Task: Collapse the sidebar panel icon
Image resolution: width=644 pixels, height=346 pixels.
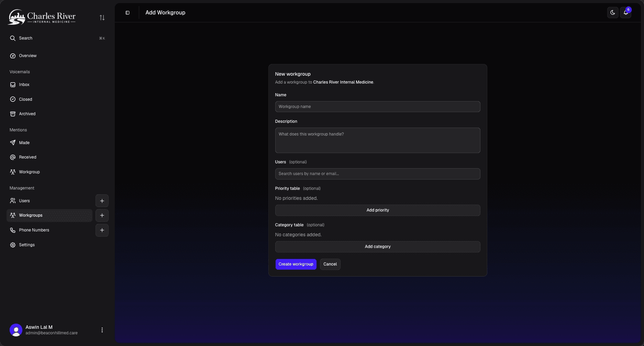Action: pos(127,13)
